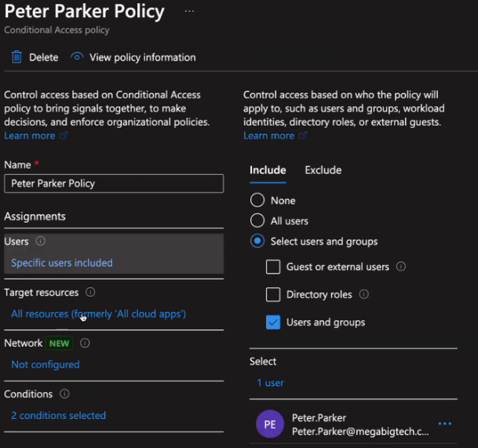
Task: Open the ellipsis menu beside the policy title
Action: tap(189, 12)
